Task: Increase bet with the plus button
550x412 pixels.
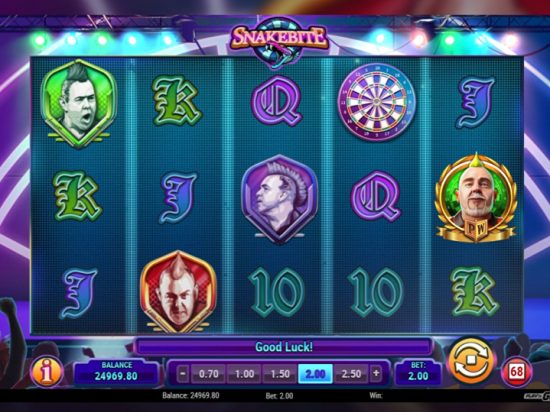Action: [376, 373]
